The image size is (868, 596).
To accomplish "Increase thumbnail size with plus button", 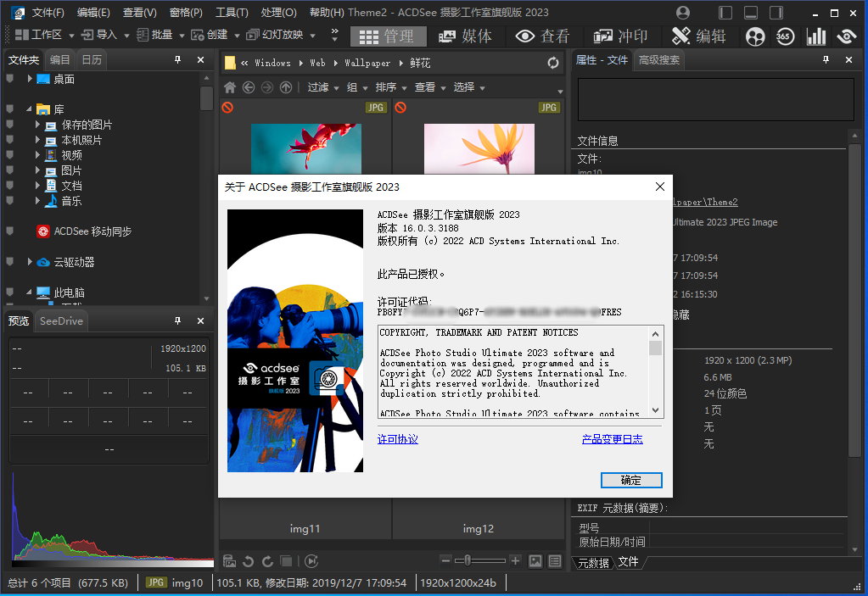I will click(515, 560).
